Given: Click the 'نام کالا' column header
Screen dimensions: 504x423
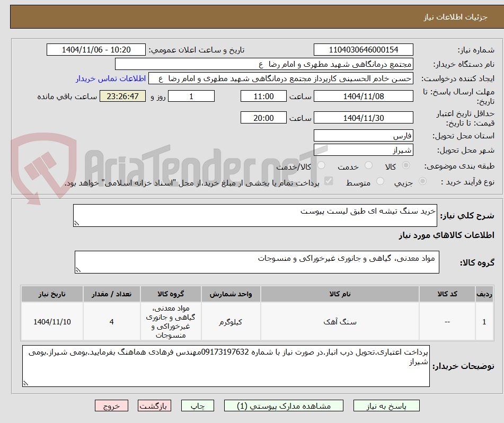Looking at the screenshot, I should point(340,294).
